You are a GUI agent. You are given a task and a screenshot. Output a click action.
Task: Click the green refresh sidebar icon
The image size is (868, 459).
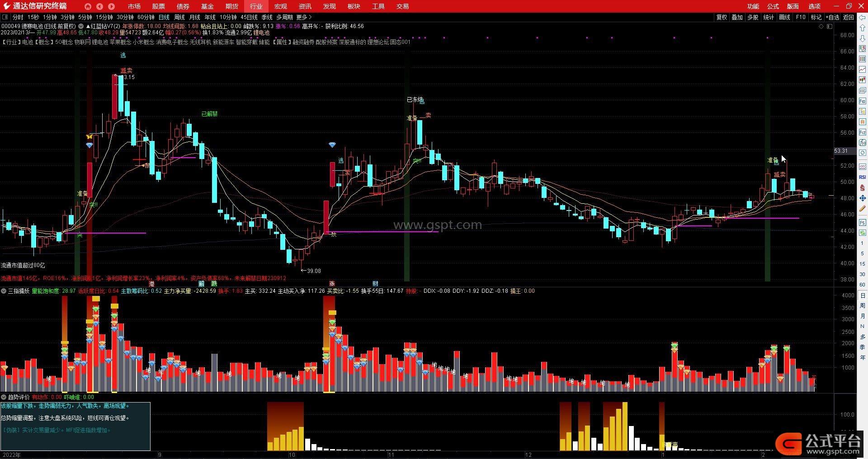tap(863, 233)
